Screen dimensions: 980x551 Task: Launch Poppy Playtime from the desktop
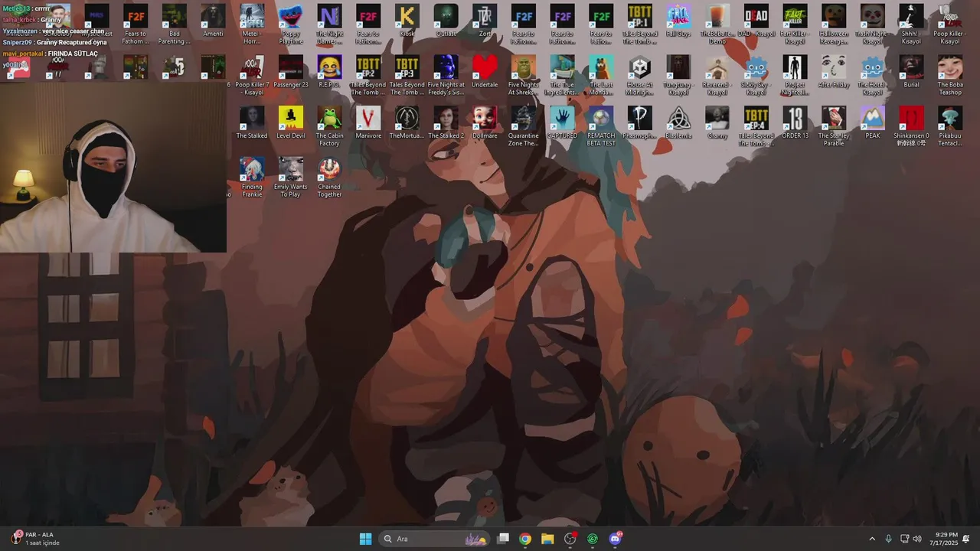pyautogui.click(x=291, y=24)
